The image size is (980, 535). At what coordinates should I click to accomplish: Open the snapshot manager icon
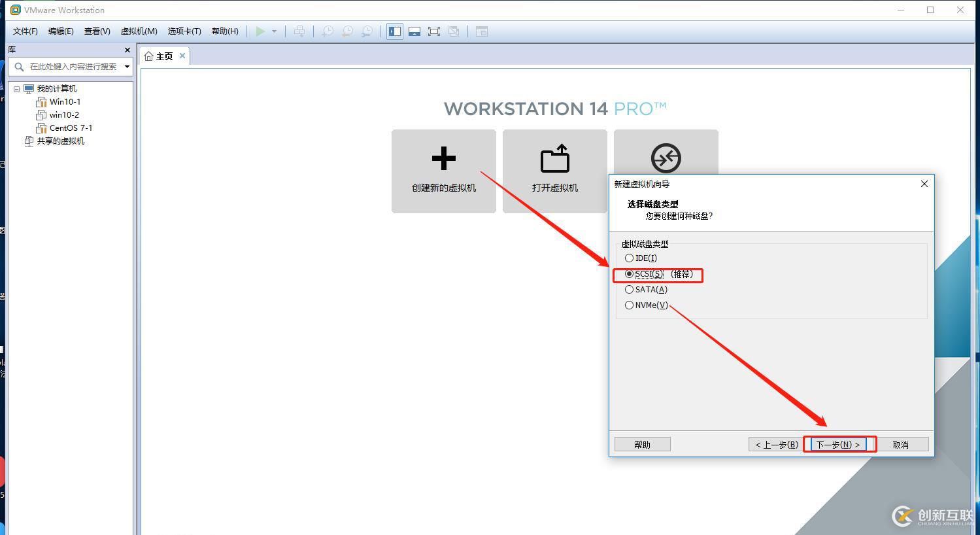pyautogui.click(x=368, y=31)
